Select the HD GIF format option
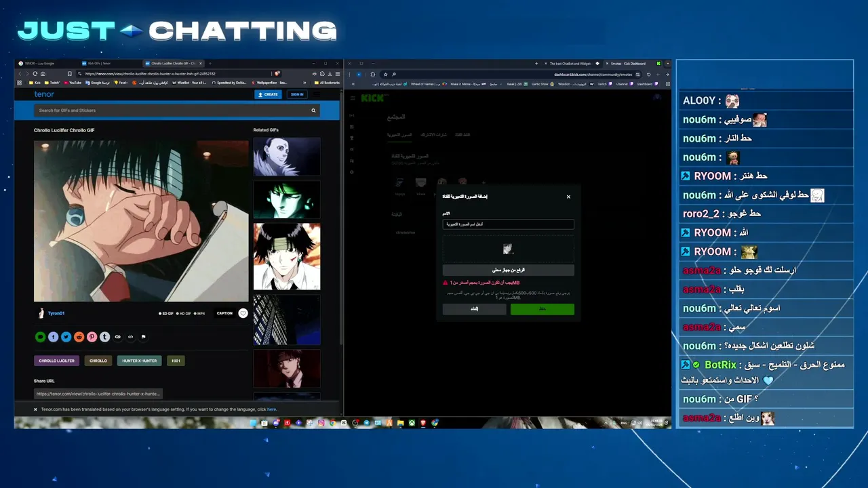868x488 pixels. [x=184, y=314]
